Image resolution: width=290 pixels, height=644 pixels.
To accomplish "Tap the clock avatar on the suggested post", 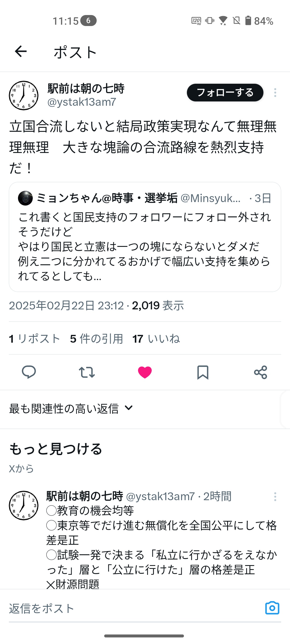I will click(24, 506).
